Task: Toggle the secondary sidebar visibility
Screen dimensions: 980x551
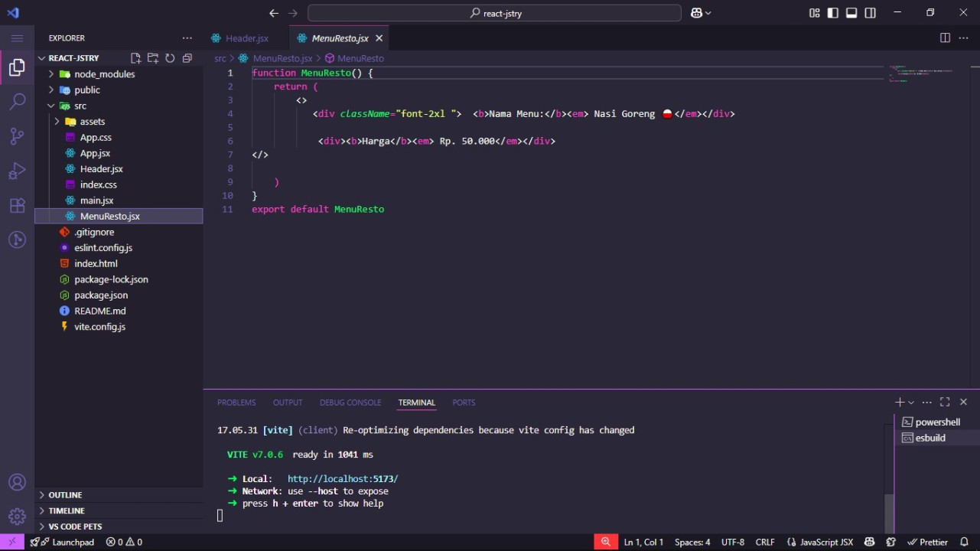Action: pyautogui.click(x=871, y=13)
